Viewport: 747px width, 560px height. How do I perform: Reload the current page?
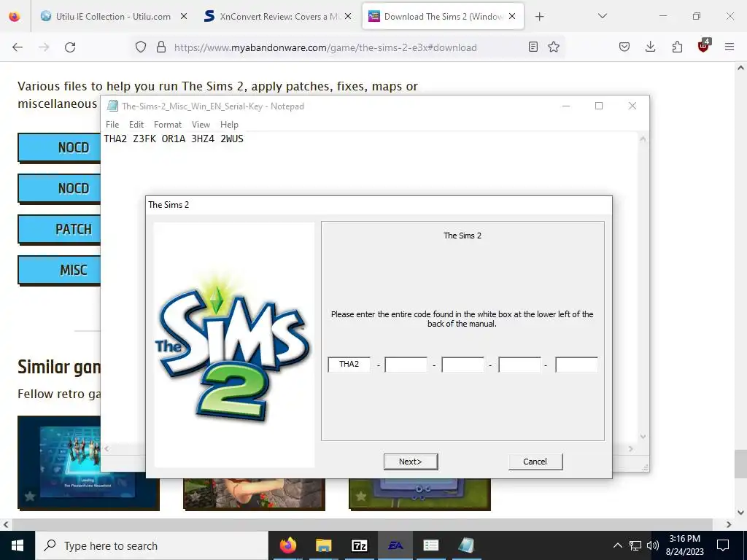pyautogui.click(x=70, y=47)
